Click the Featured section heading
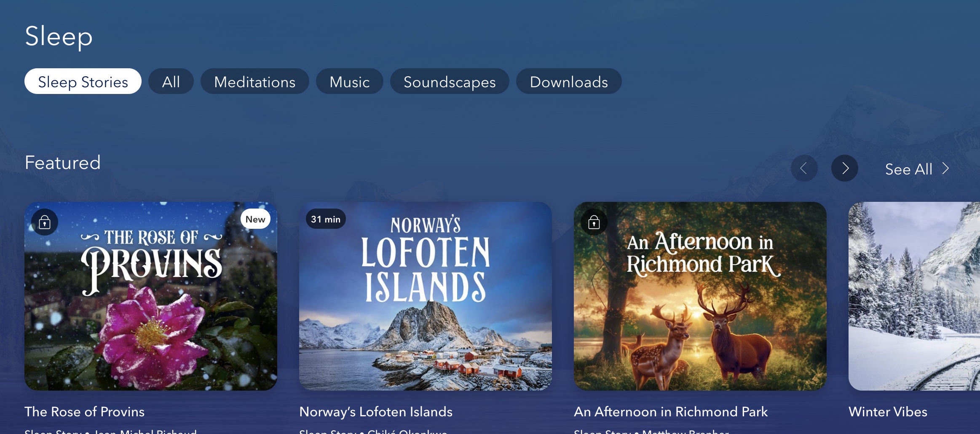The image size is (980, 434). (63, 163)
